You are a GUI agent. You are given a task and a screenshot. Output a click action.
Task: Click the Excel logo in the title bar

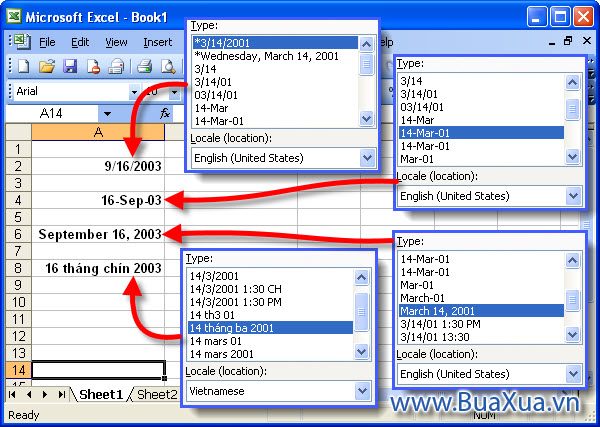(14, 16)
